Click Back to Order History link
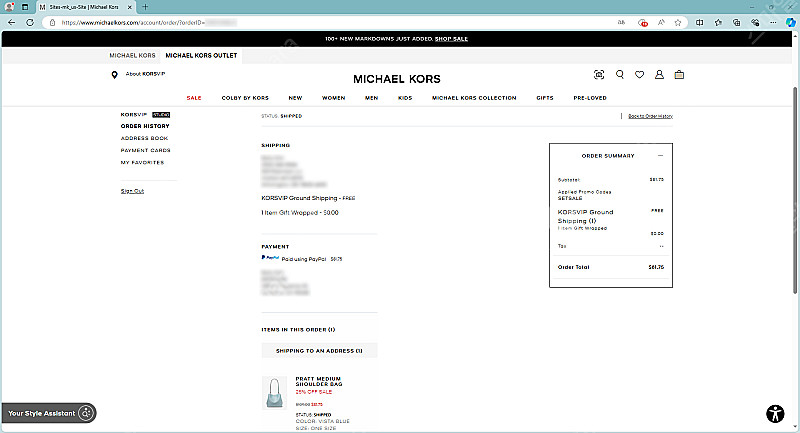This screenshot has width=800, height=433. coord(650,116)
